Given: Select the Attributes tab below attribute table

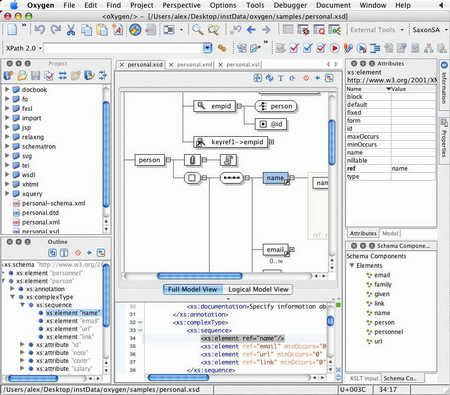Looking at the screenshot, I should tap(363, 233).
